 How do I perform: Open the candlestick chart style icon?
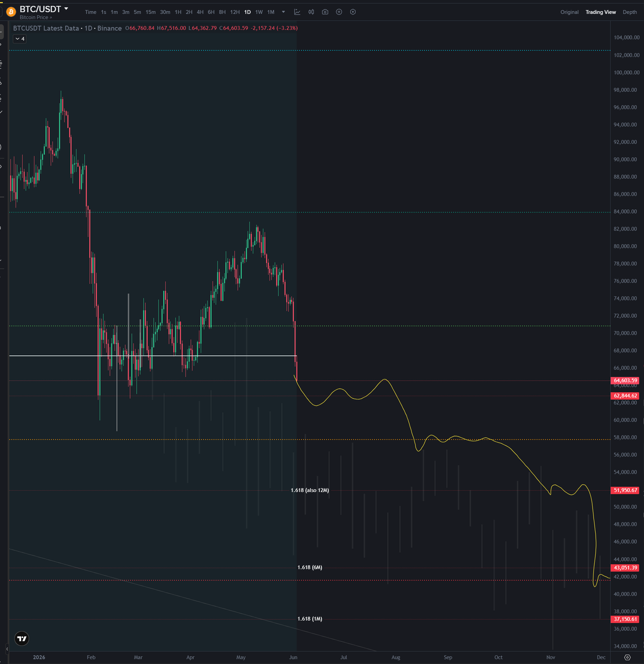(311, 12)
